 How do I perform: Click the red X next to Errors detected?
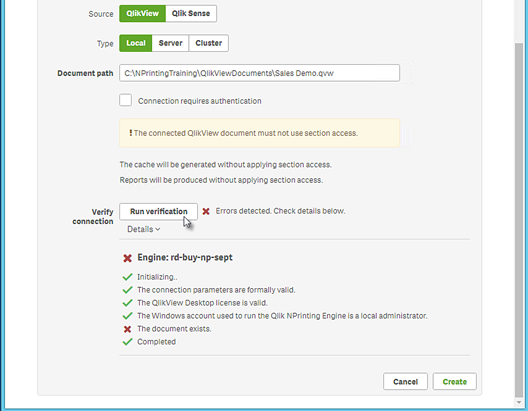coord(206,211)
